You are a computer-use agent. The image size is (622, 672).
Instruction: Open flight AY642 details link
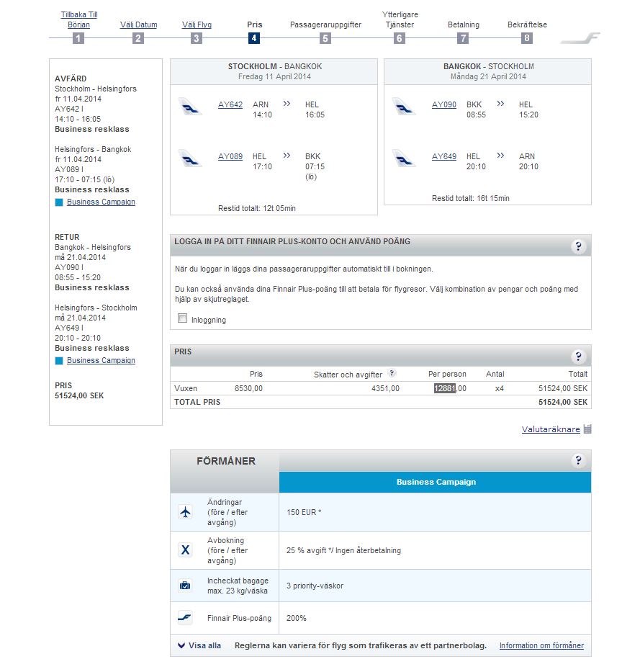230,104
